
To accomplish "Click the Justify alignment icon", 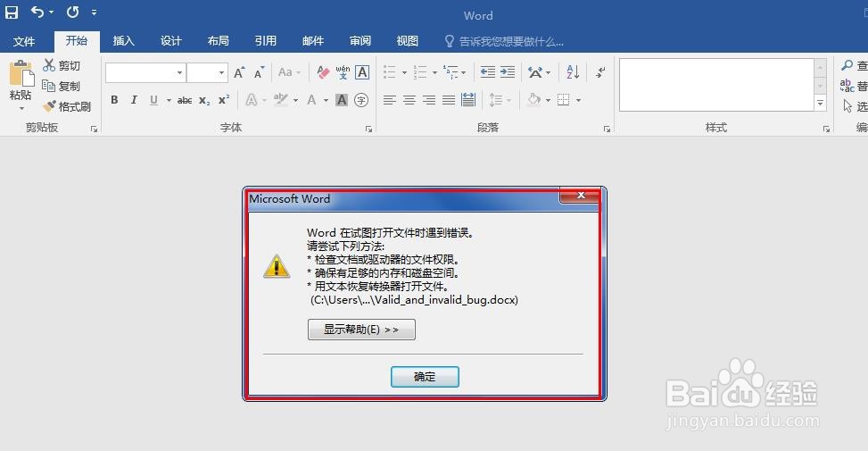I will pyautogui.click(x=449, y=100).
